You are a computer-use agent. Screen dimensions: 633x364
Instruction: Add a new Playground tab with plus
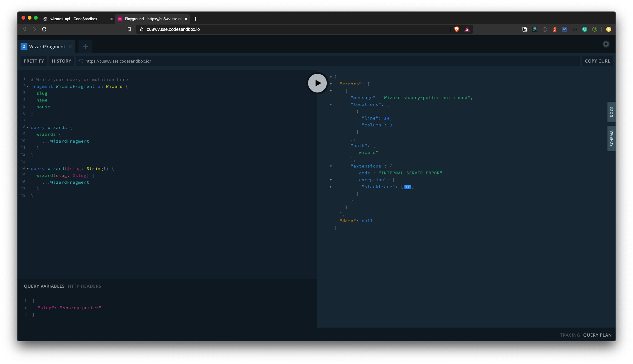(x=85, y=47)
